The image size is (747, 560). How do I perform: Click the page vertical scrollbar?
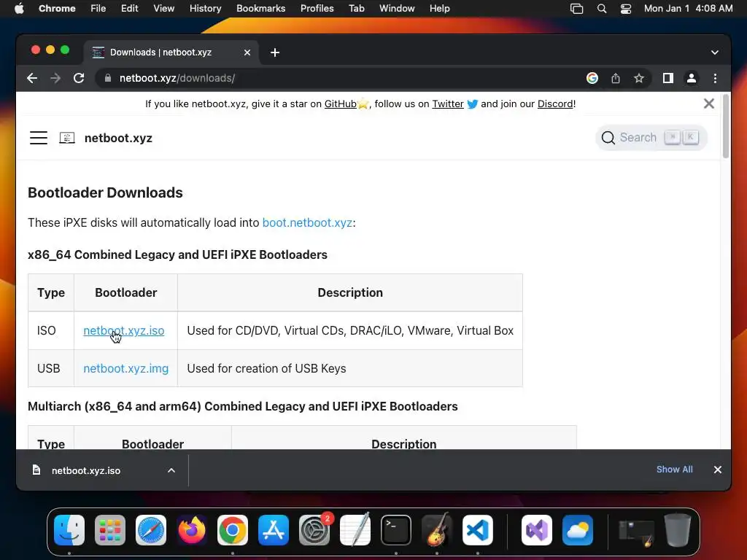726,126
